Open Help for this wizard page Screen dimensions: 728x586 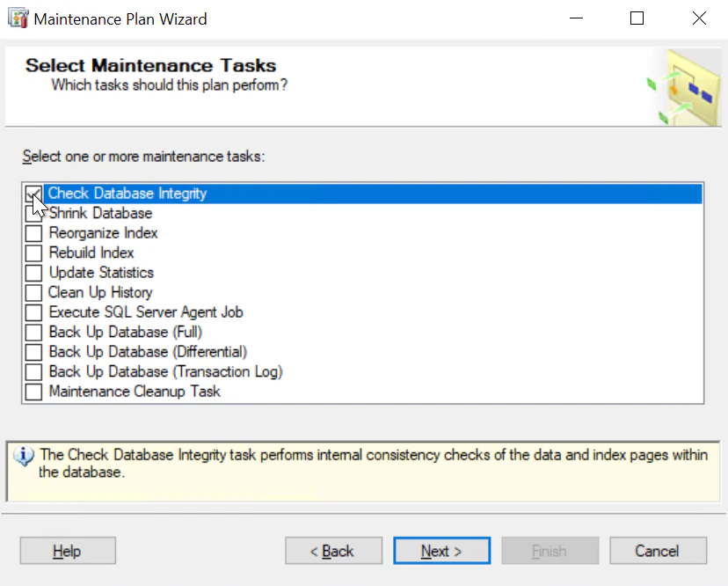67,551
